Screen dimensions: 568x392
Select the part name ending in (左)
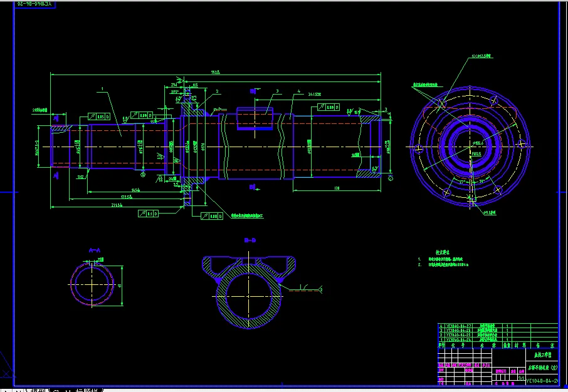[542, 368]
